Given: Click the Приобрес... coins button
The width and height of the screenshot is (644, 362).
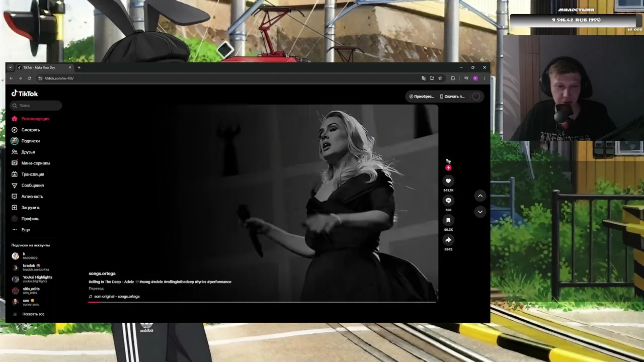Looking at the screenshot, I should pos(422,97).
